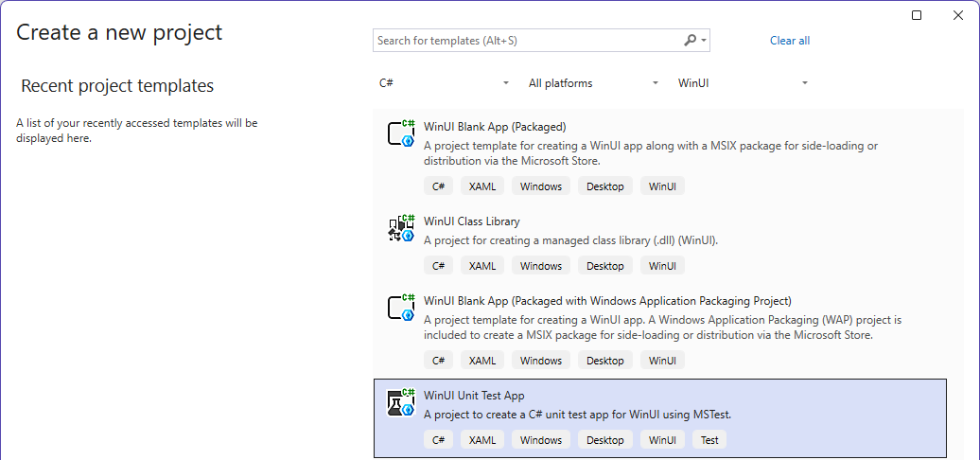Viewport: 980px width, 460px height.
Task: Click XAML tag under WinUI Class Library
Action: pyautogui.click(x=482, y=266)
